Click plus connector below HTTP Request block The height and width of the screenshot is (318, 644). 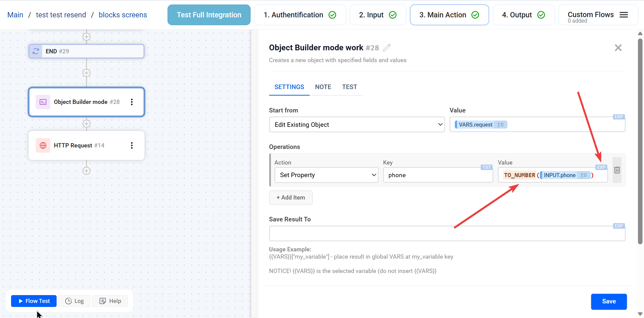pyautogui.click(x=86, y=171)
